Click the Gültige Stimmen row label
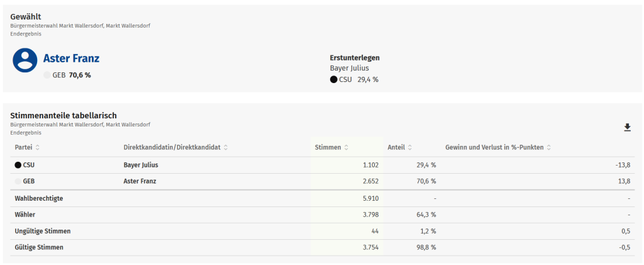The image size is (644, 265). (x=38, y=247)
